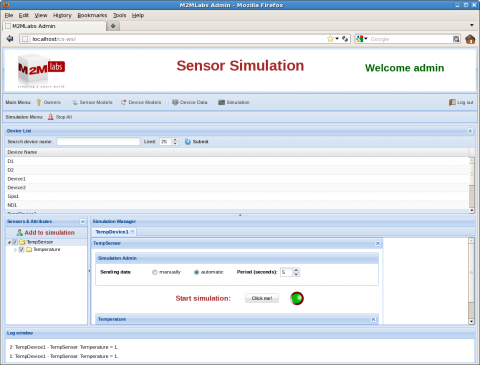Click the M2MLabs Admin browser tab
The height and width of the screenshot is (365, 480).
(55, 26)
